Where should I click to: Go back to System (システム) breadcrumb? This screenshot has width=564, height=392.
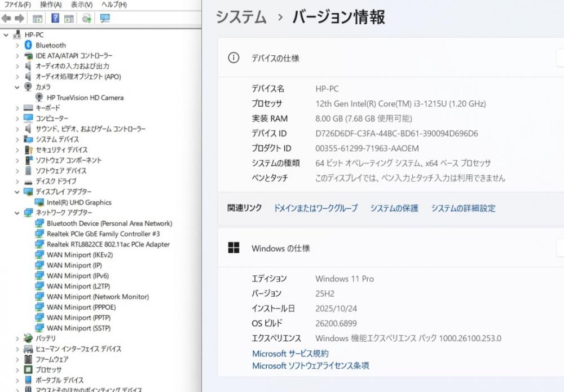241,17
